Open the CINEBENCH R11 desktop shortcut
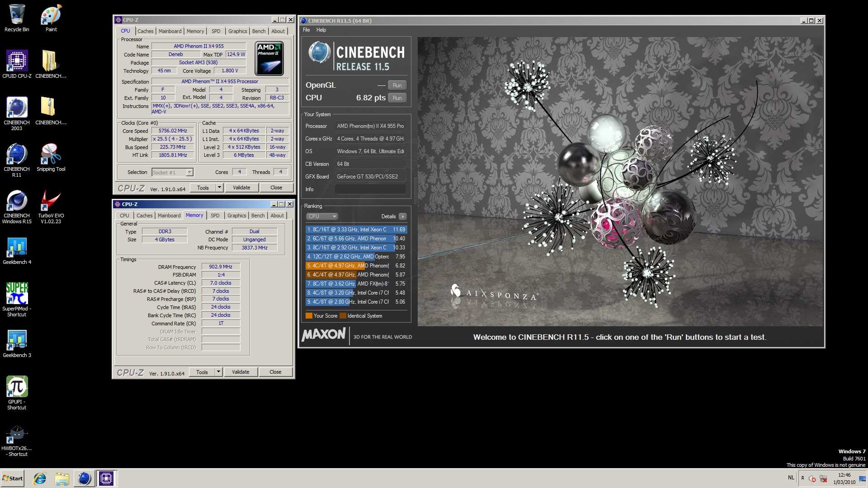Image resolution: width=868 pixels, height=488 pixels. click(17, 160)
